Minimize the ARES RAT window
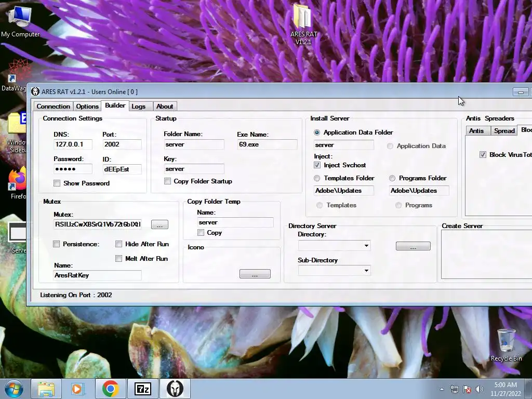The image size is (532, 399). (x=521, y=92)
